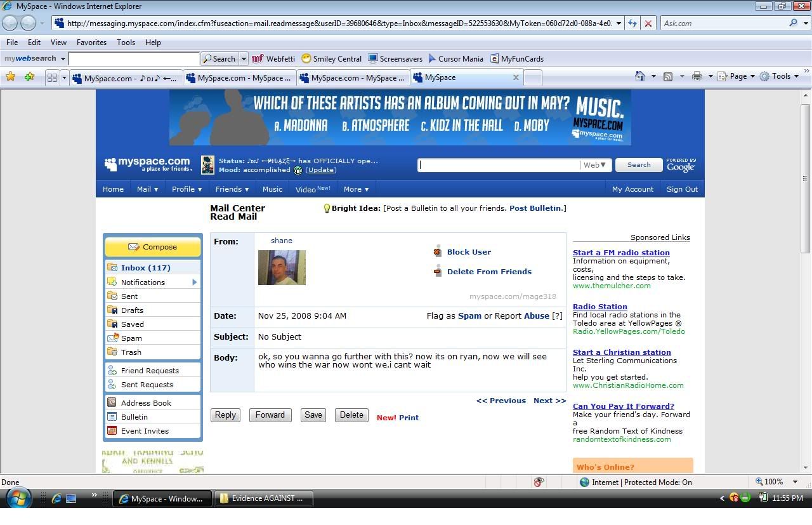Click the Delete From Friends icon

[x=437, y=271]
